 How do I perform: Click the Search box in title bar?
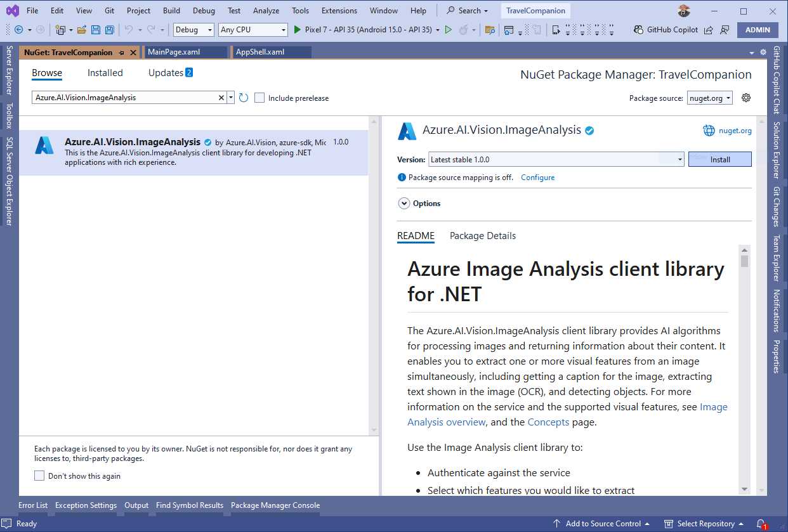pos(468,11)
